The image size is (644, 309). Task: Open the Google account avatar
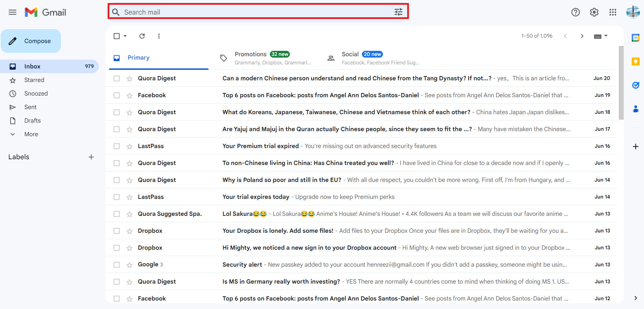633,12
